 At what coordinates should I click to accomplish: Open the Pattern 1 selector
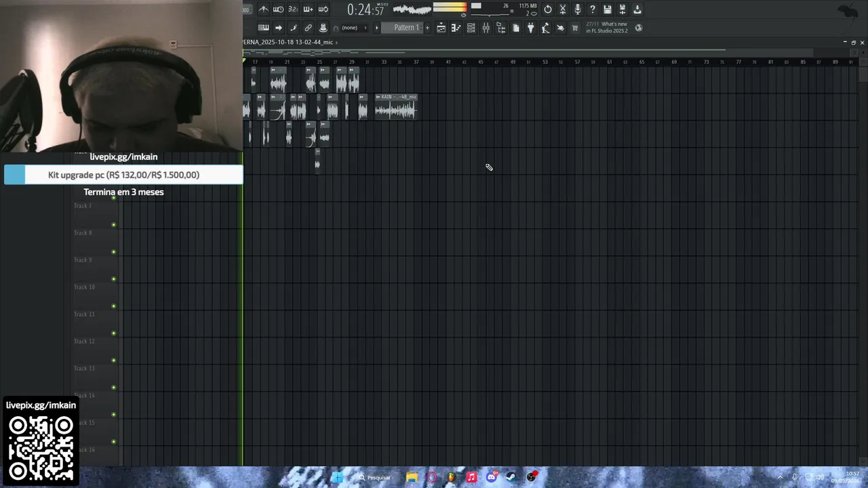[402, 28]
